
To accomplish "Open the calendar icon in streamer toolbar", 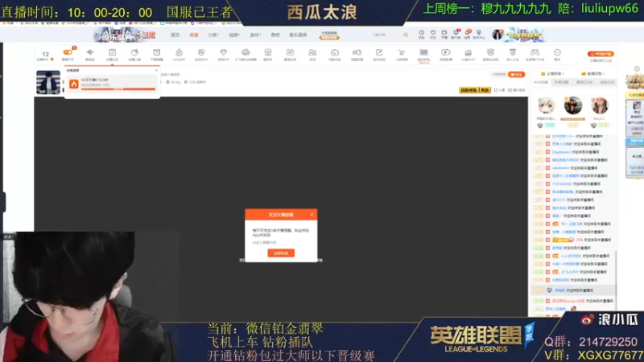I will click(x=290, y=54).
